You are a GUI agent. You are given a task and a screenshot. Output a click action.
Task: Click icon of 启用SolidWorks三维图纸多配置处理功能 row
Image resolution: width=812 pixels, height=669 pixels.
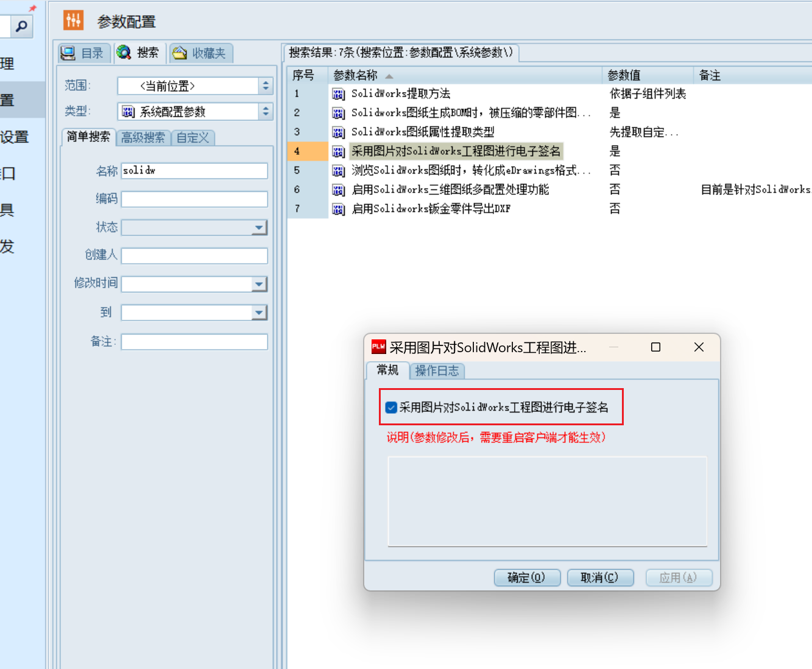(339, 190)
